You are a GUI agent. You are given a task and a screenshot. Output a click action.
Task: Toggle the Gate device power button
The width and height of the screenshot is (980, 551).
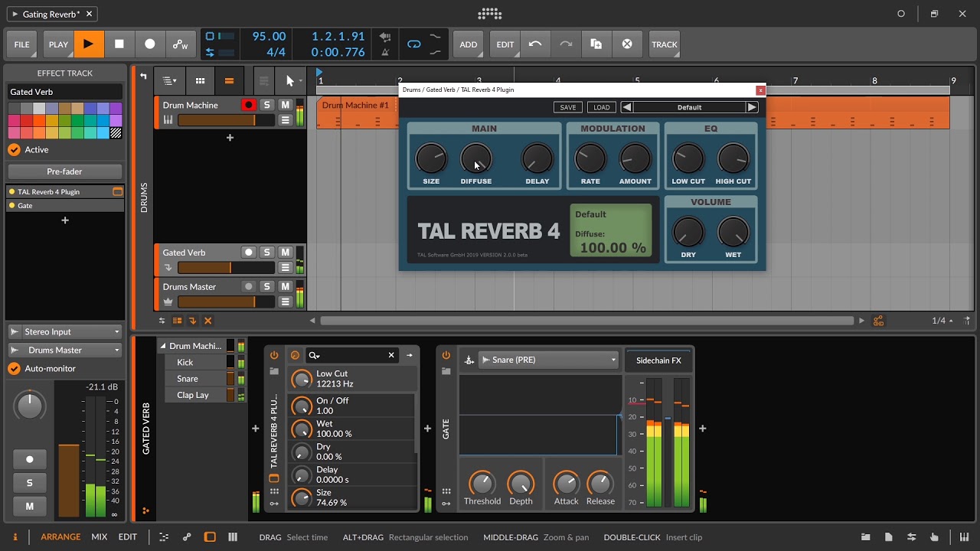(x=446, y=355)
